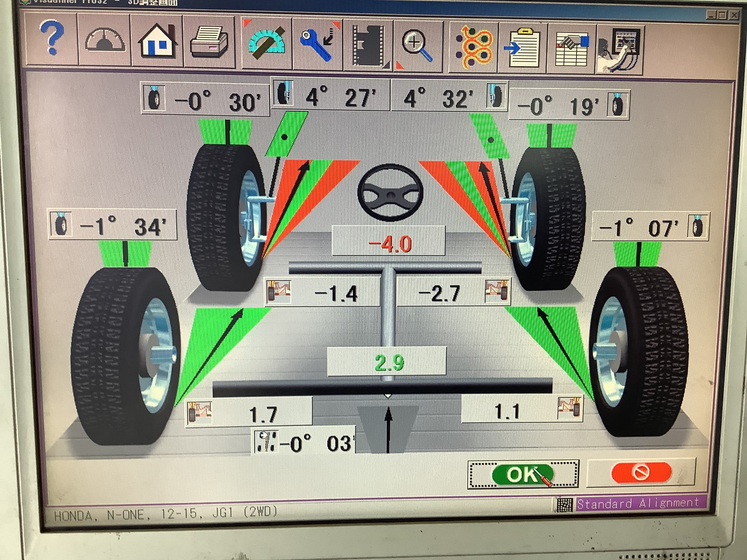Click the film strip video icon

coord(369,45)
